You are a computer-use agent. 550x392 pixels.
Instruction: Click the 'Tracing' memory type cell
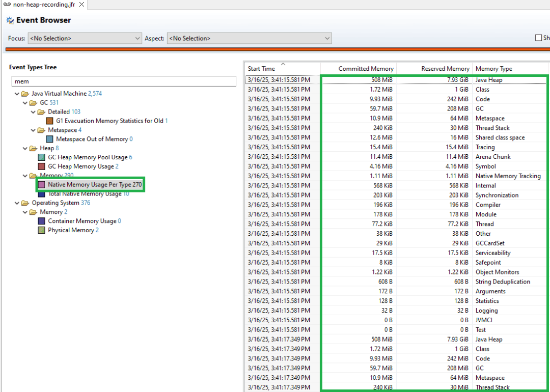point(485,147)
